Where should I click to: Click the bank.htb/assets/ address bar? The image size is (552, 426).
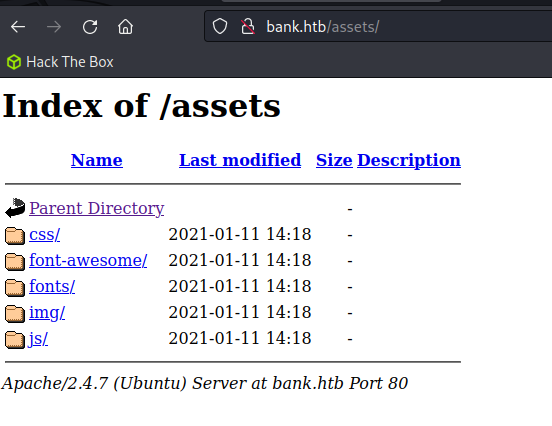(378, 26)
